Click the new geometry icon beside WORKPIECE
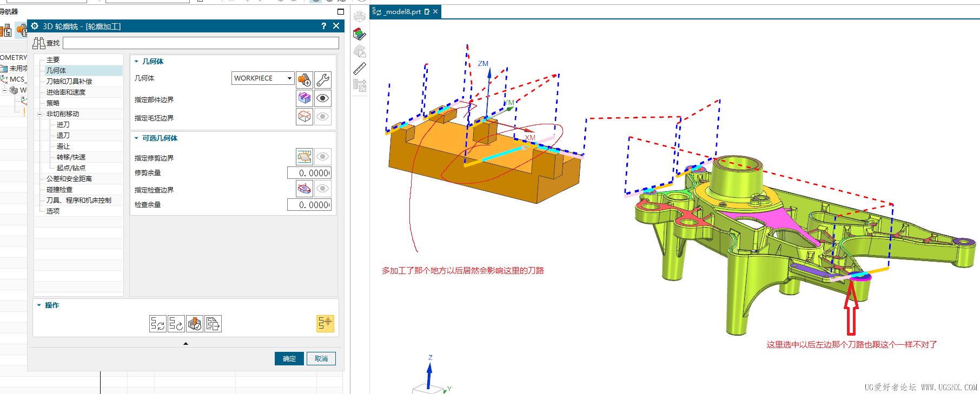Image resolution: width=980 pixels, height=394 pixels. pyautogui.click(x=304, y=80)
